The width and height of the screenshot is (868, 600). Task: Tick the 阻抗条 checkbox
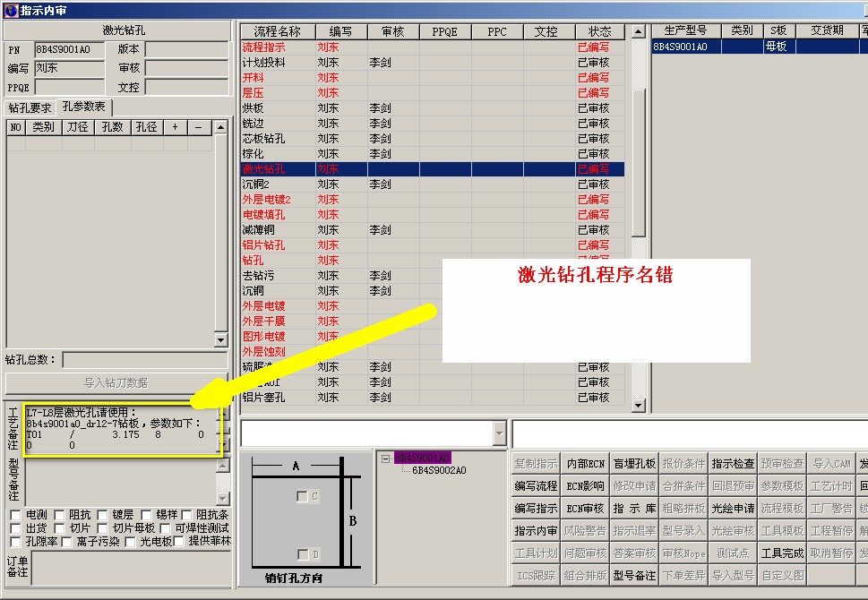tap(187, 515)
